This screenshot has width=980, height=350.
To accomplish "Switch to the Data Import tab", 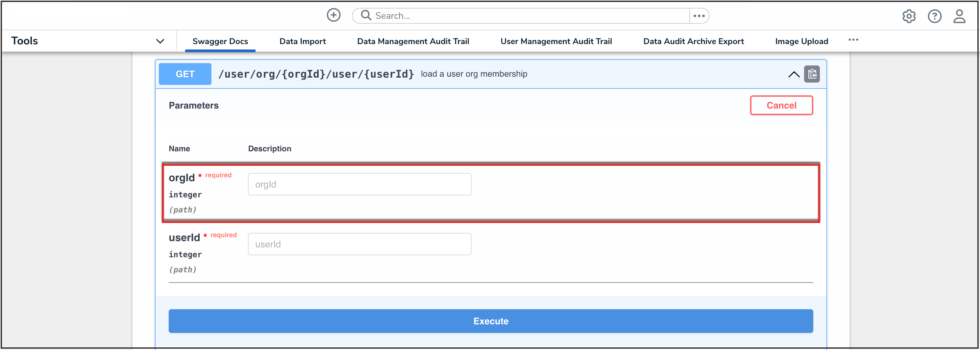I will pos(303,41).
